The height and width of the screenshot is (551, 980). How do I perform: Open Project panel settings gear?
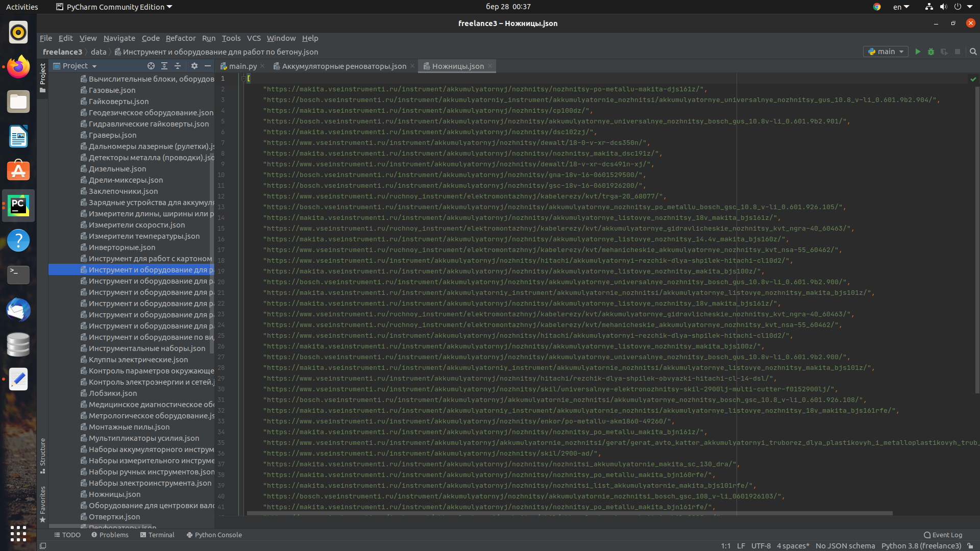194,66
